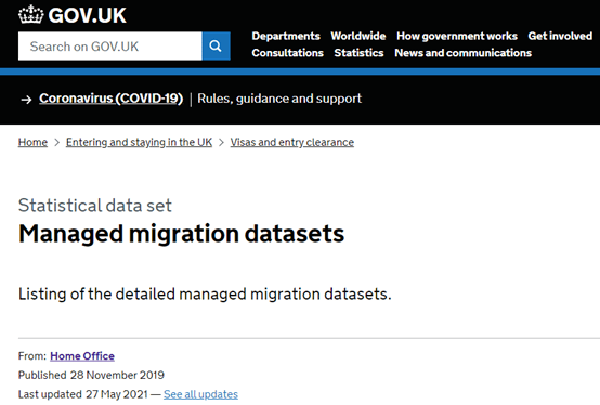This screenshot has width=600, height=405.
Task: Open the Consultations navigation link
Action: (287, 53)
